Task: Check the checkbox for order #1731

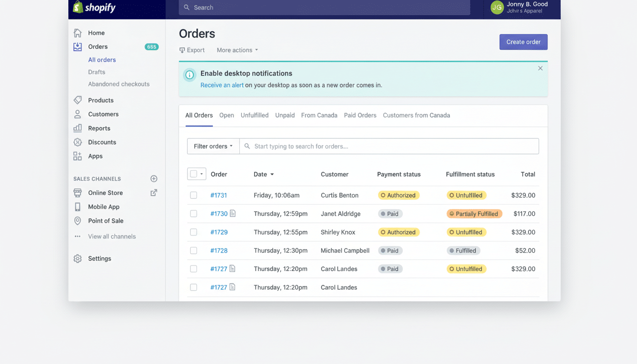Action: point(193,195)
